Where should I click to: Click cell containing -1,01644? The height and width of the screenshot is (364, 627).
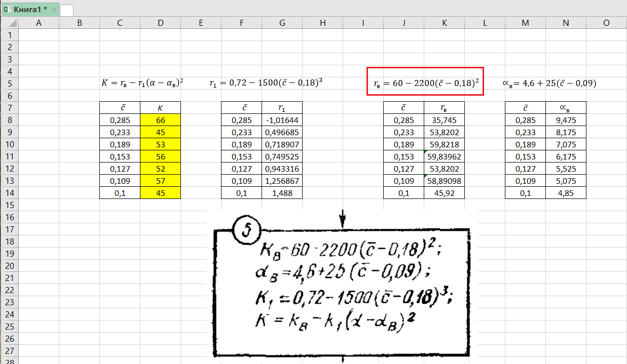(282, 120)
